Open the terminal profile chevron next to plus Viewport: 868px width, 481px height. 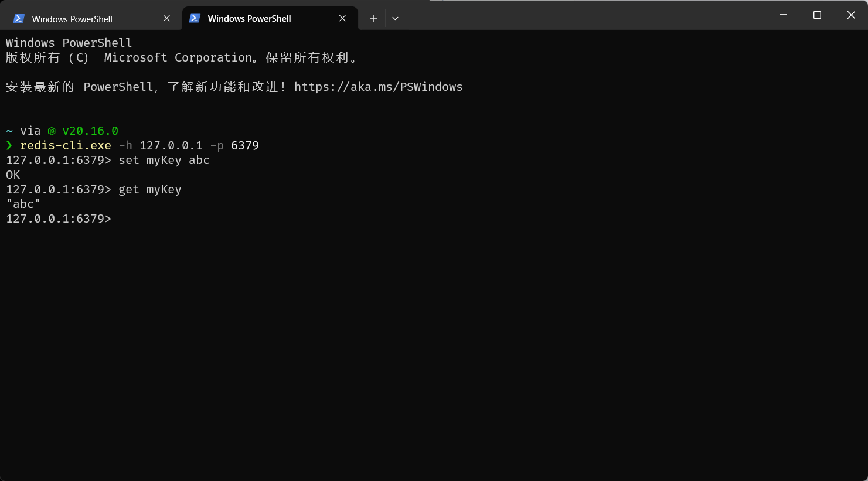point(394,18)
